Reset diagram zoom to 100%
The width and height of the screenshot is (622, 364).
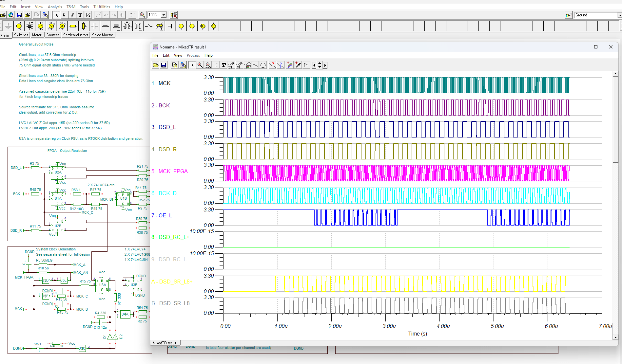click(208, 65)
